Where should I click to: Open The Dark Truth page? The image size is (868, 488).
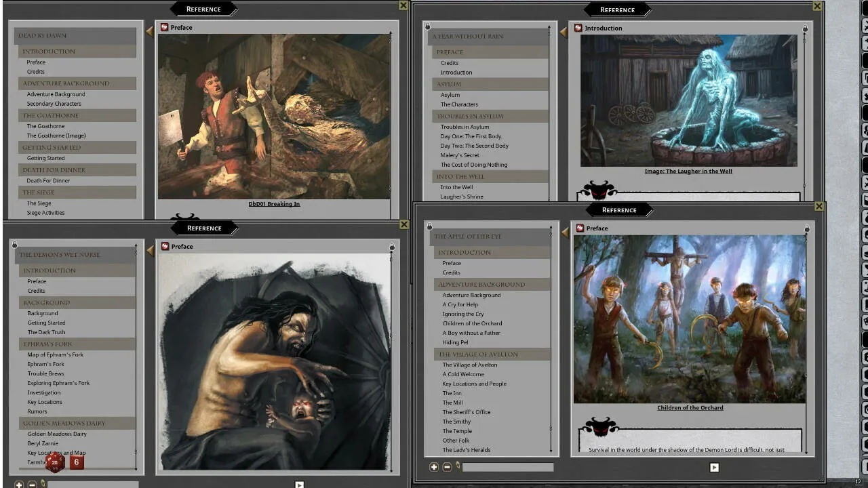click(x=46, y=332)
